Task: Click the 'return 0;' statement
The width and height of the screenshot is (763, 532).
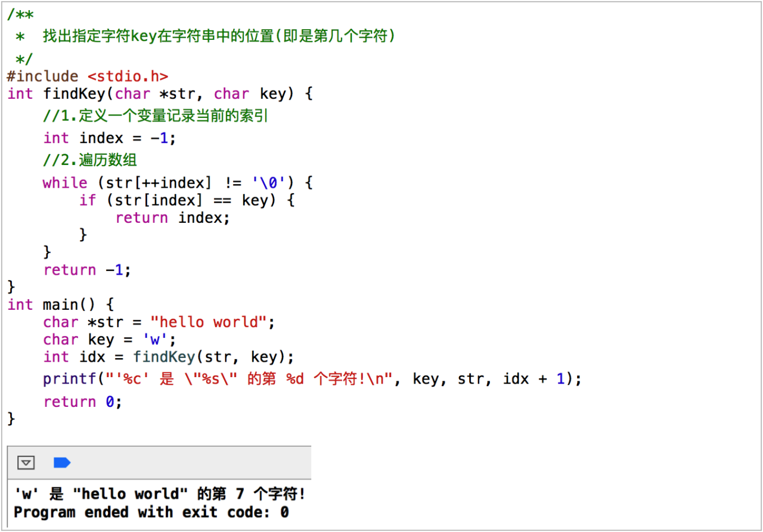Action: (82, 402)
